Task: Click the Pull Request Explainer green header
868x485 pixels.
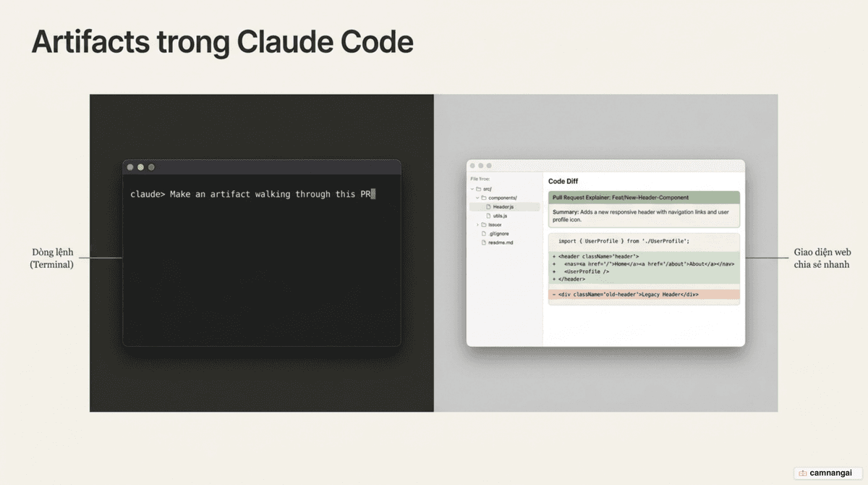Action: pos(644,197)
